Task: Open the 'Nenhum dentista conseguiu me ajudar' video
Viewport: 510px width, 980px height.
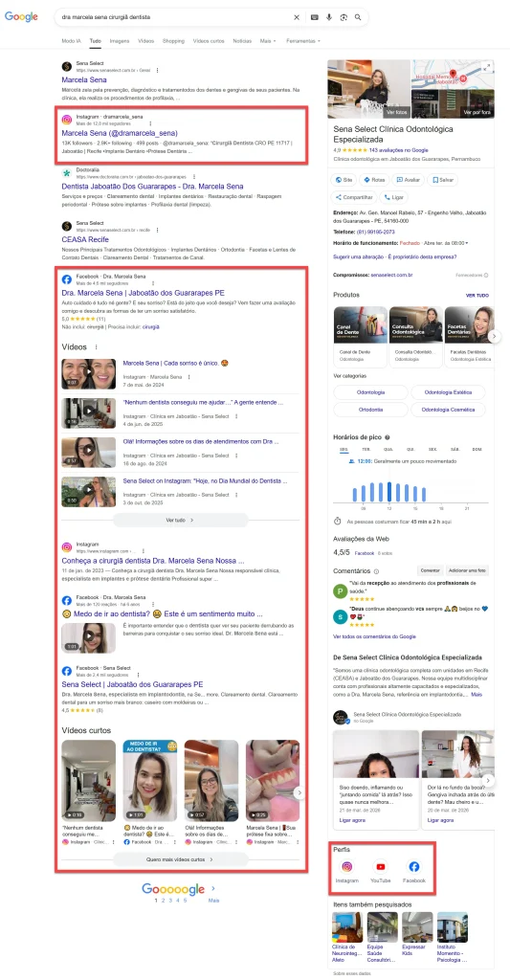Action: (x=203, y=403)
